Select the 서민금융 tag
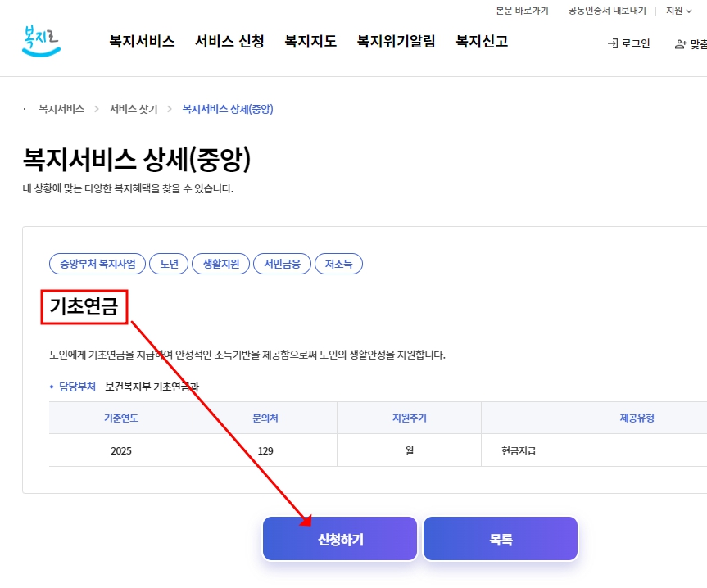This screenshot has width=707, height=588. [x=283, y=264]
